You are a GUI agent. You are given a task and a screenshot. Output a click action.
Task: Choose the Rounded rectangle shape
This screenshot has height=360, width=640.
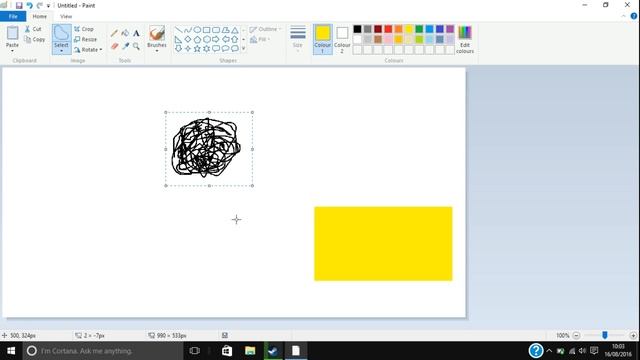[x=216, y=30]
